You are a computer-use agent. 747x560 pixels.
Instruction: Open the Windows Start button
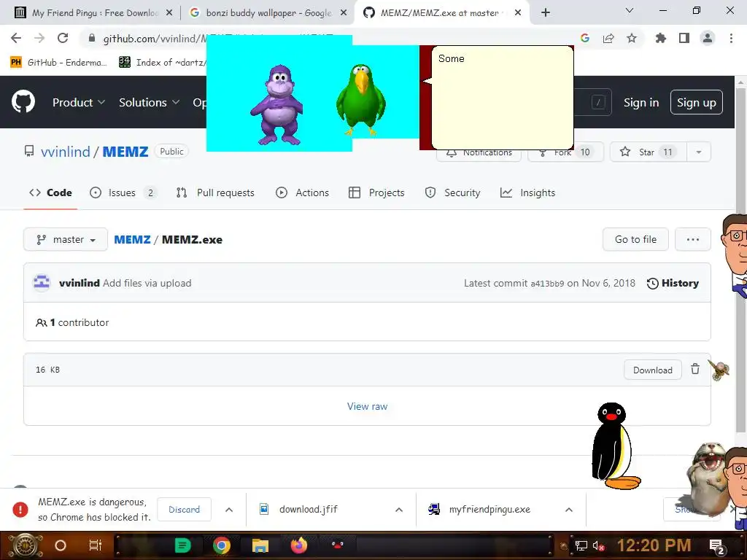[24, 545]
